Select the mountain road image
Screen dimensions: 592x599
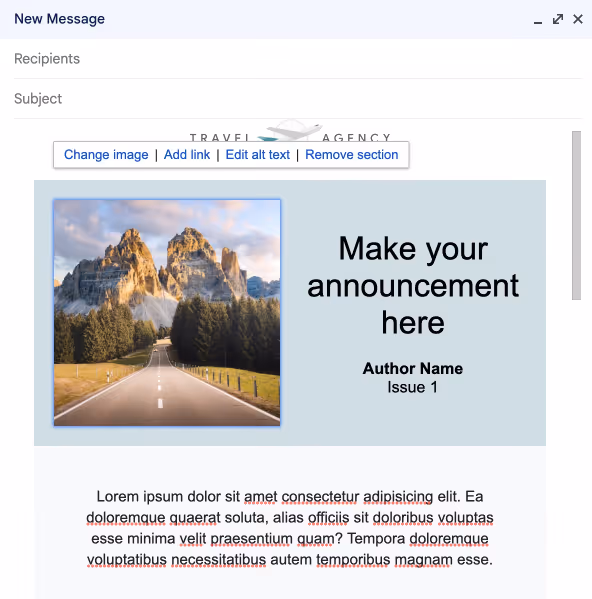click(x=167, y=312)
